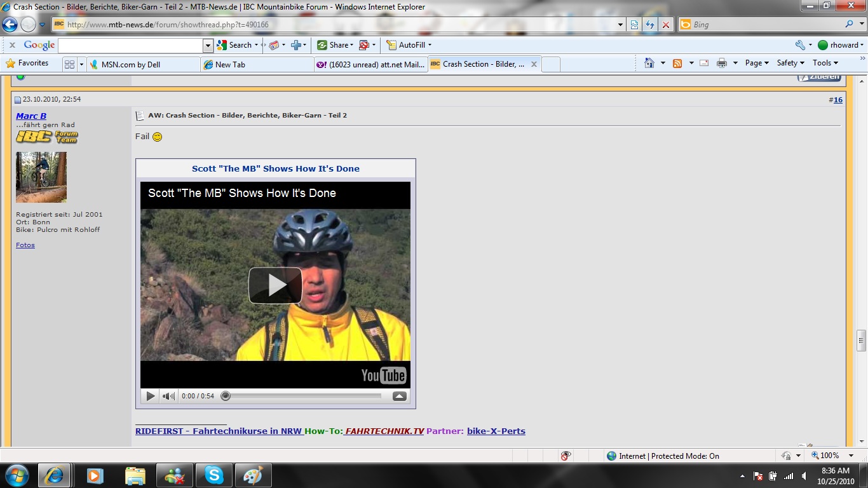Open Skype from the Windows taskbar
Screen dimensions: 868x488
pyautogui.click(x=214, y=475)
